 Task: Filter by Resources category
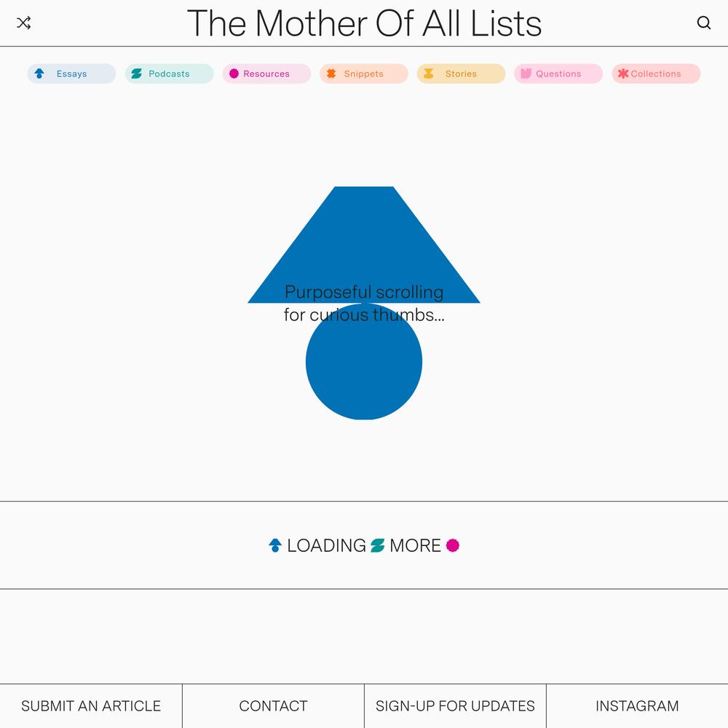click(266, 74)
